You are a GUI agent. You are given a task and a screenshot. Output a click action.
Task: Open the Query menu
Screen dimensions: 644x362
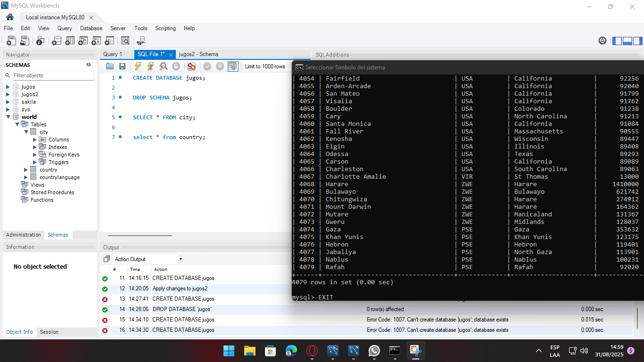[65, 28]
